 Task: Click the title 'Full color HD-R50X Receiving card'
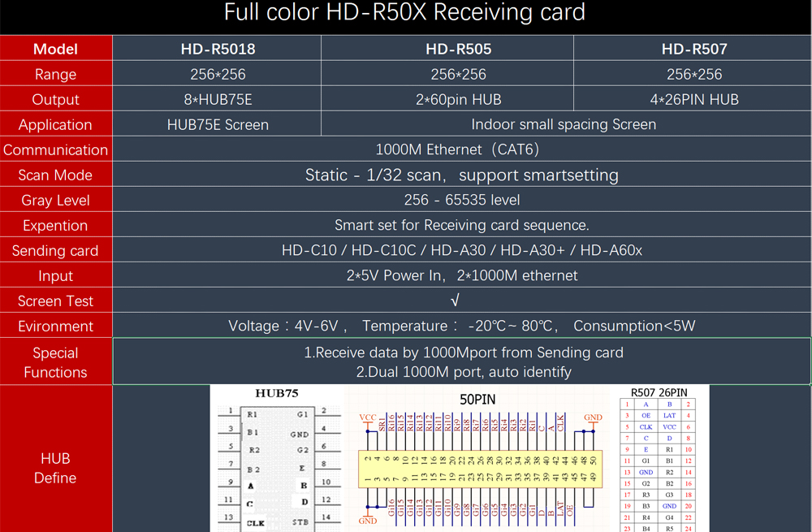coord(404,12)
